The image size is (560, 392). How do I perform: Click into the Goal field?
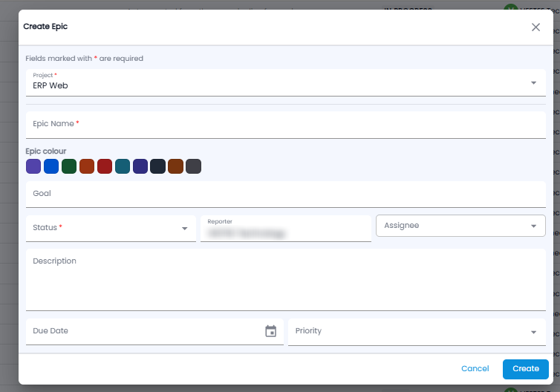tap(286, 195)
